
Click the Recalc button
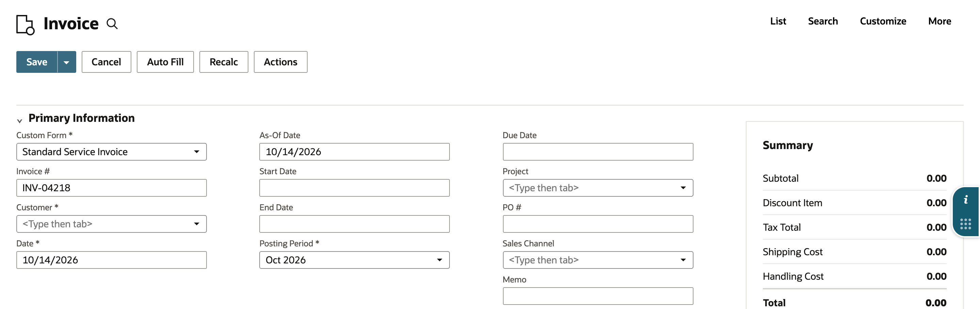[x=224, y=62]
